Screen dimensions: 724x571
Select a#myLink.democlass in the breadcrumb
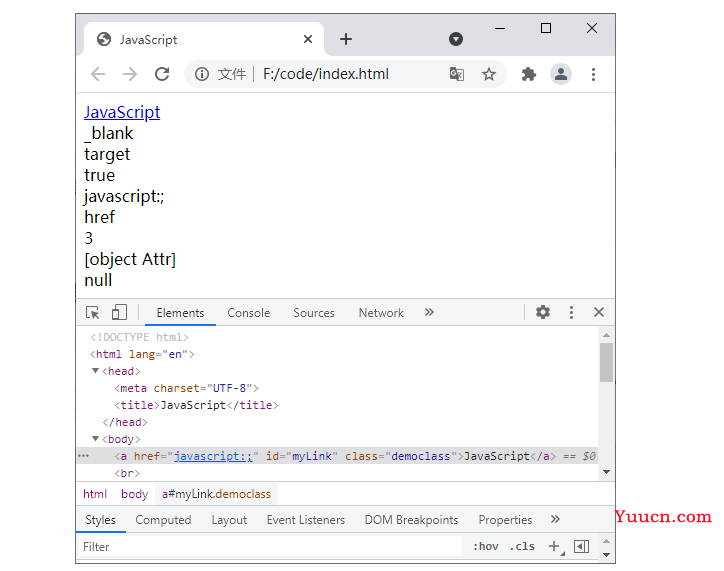coord(216,494)
